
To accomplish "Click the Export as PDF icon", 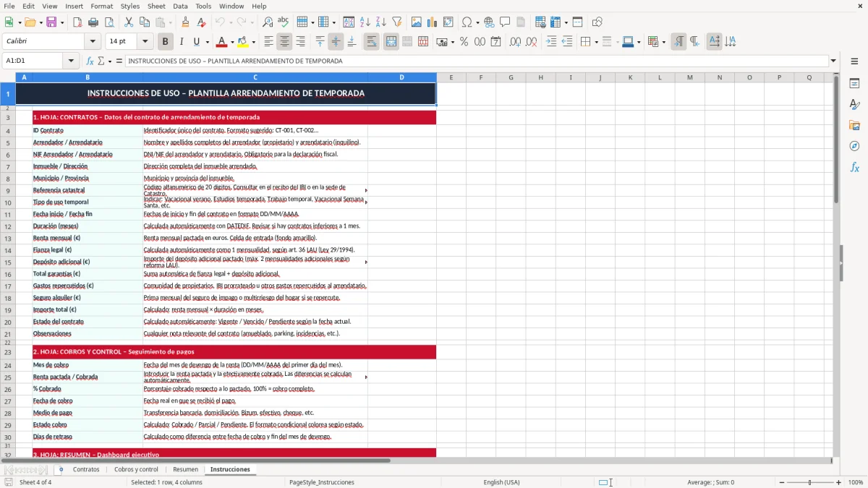I will 77,22.
